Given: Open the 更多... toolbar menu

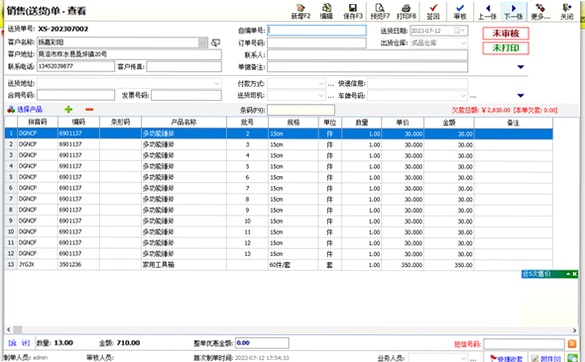Looking at the screenshot, I should point(540,12).
